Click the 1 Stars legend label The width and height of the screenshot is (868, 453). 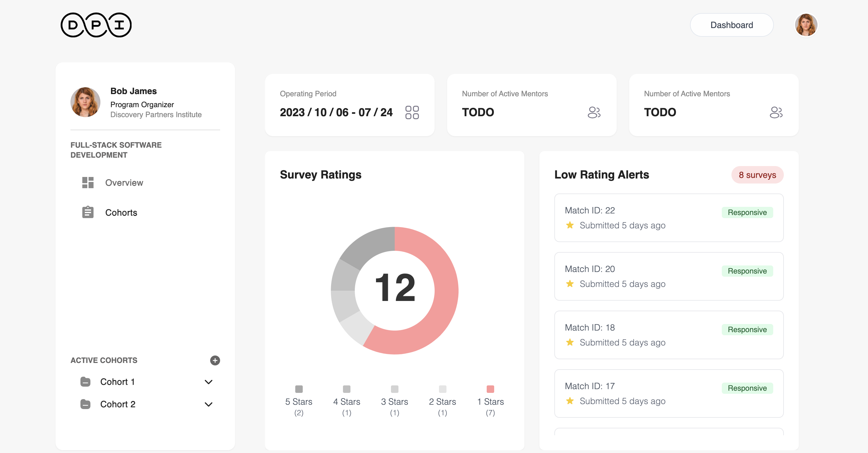[490, 402]
